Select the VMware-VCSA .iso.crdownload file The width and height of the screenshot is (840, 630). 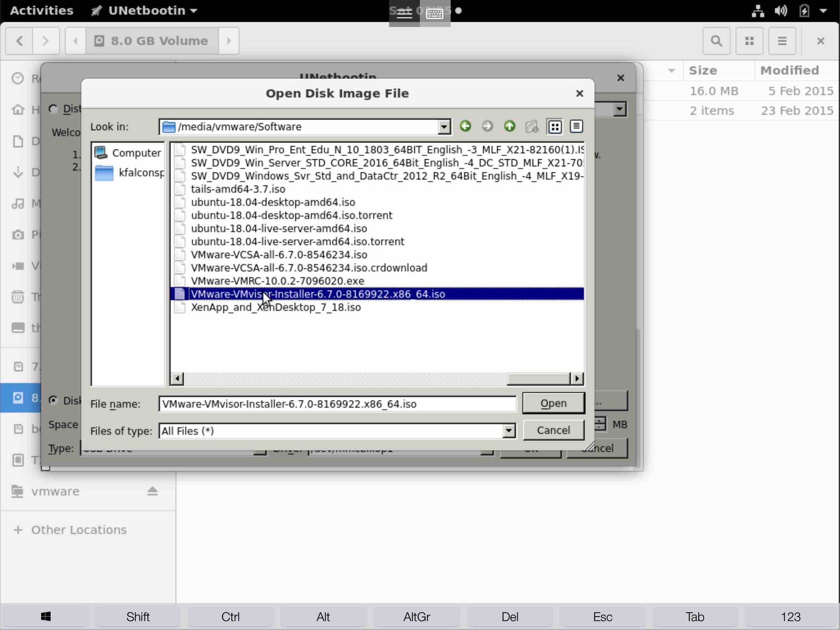click(x=309, y=268)
